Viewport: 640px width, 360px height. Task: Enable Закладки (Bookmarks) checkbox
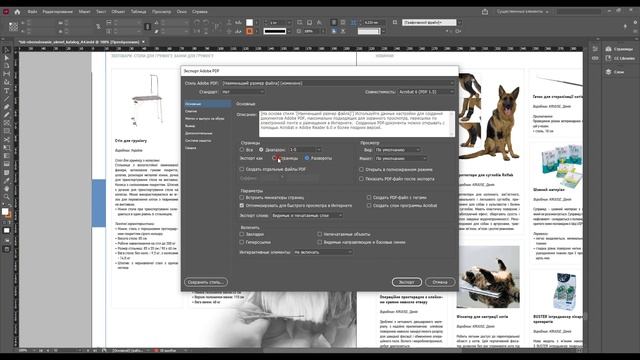pos(242,234)
